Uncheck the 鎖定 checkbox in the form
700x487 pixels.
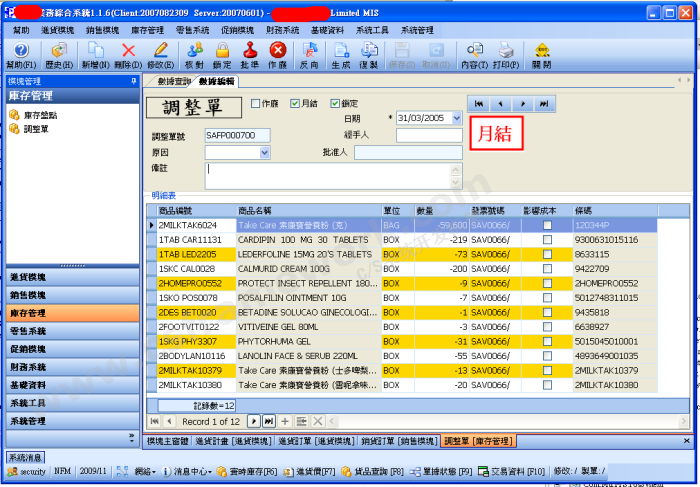[335, 103]
